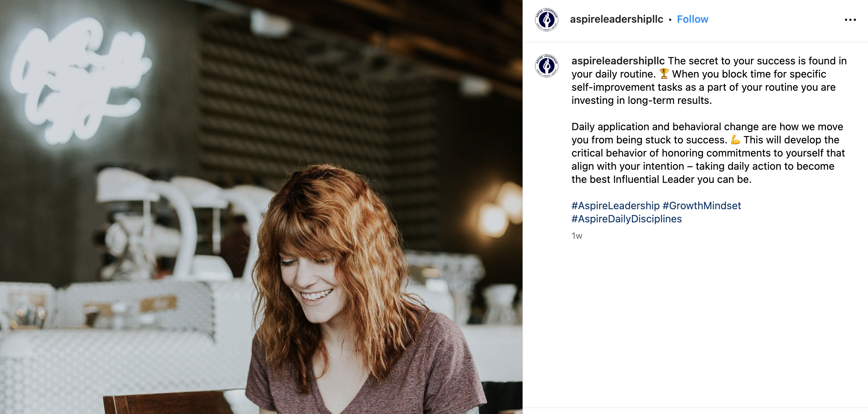This screenshot has height=414, width=868.
Task: Open the #AspireLeadership hashtag
Action: [x=615, y=206]
